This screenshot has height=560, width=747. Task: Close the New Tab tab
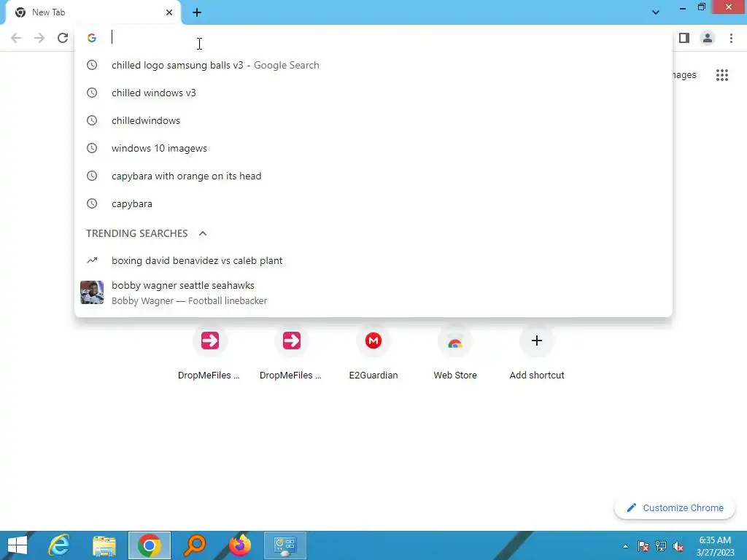(169, 12)
